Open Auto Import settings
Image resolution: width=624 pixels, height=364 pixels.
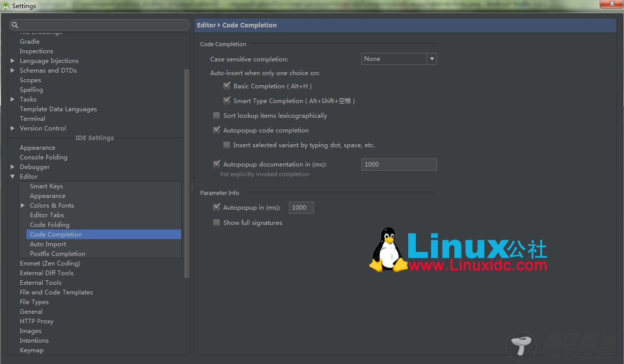(48, 244)
